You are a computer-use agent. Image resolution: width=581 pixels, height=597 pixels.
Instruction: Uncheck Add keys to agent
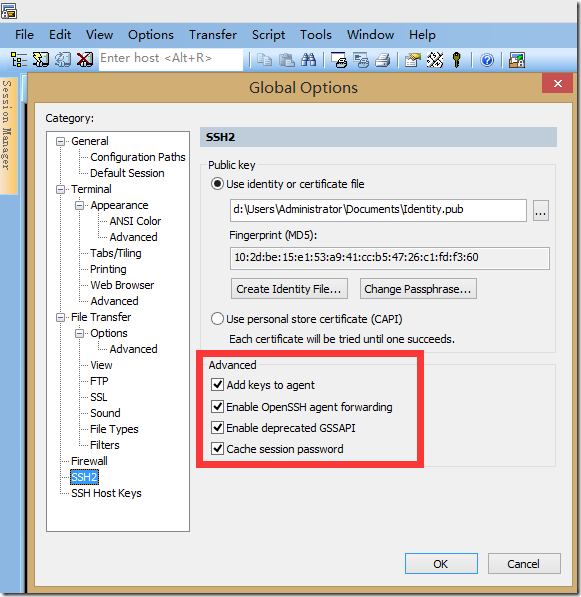(x=217, y=385)
